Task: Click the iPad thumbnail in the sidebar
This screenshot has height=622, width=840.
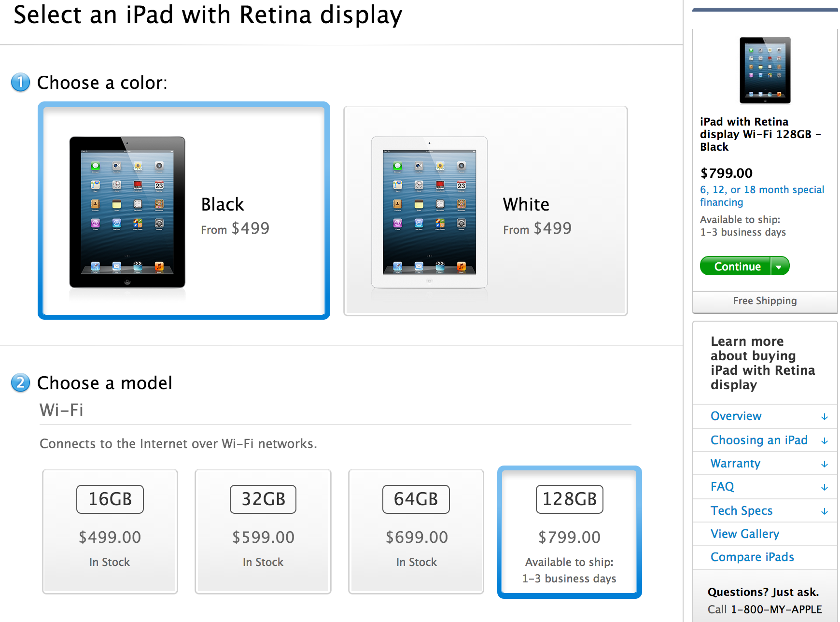Action: pyautogui.click(x=764, y=70)
